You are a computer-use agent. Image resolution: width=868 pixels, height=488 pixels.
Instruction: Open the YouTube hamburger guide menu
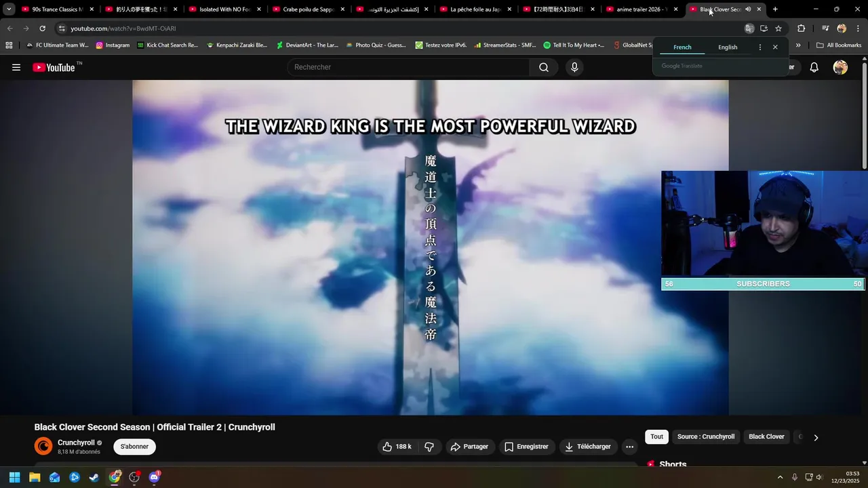click(16, 67)
